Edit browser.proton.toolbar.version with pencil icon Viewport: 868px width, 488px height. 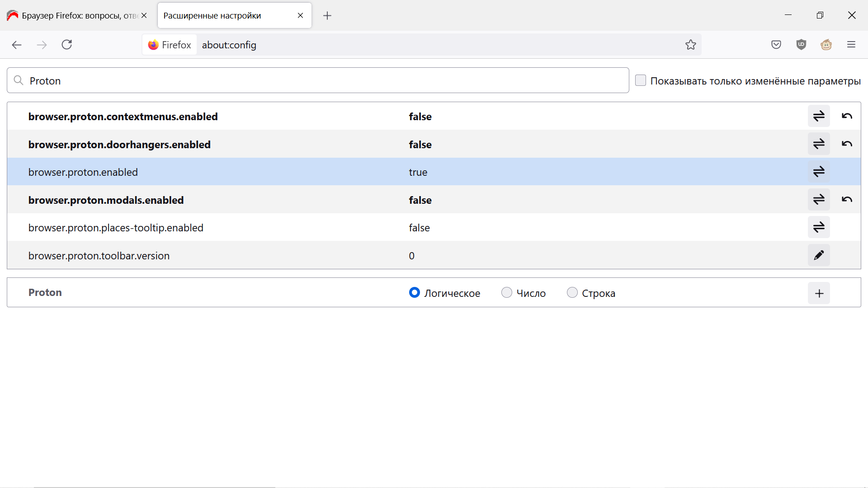click(x=819, y=255)
